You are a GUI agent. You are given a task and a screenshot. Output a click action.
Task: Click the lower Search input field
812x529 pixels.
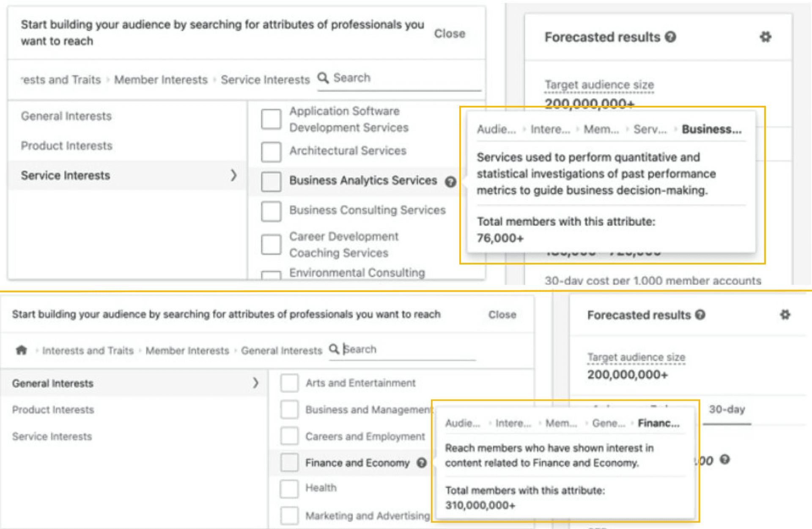click(x=406, y=350)
